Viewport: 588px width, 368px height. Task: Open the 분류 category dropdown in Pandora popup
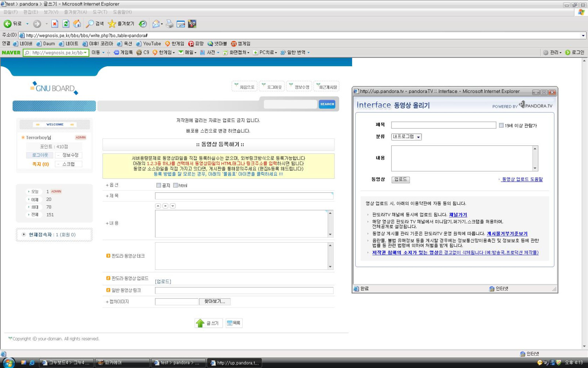[406, 137]
